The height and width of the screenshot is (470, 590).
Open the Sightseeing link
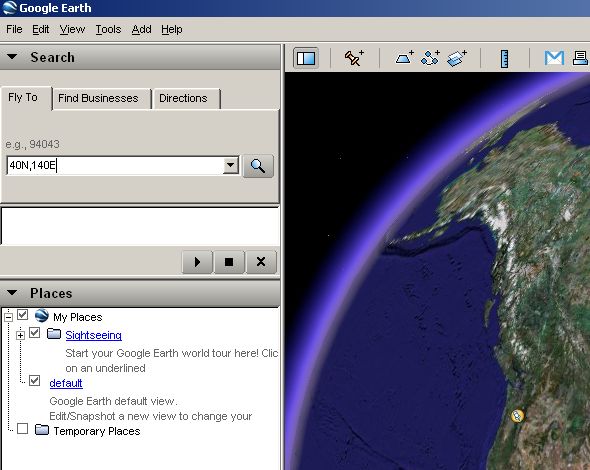point(93,335)
